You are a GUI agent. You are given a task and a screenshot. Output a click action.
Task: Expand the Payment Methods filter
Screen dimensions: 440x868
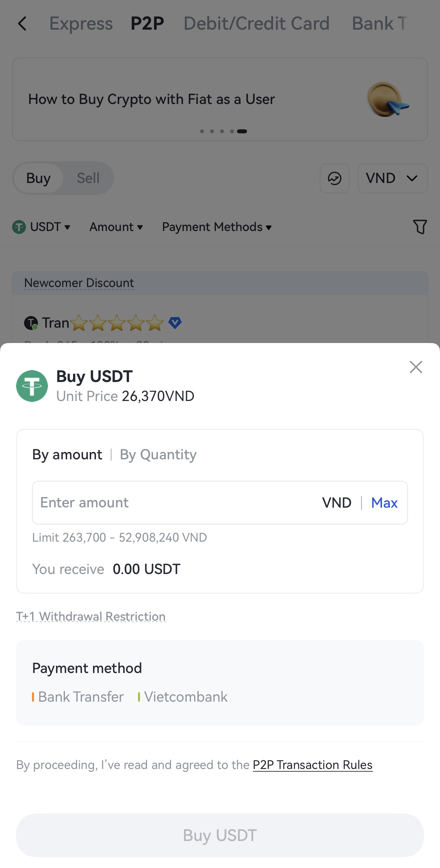[x=217, y=227]
